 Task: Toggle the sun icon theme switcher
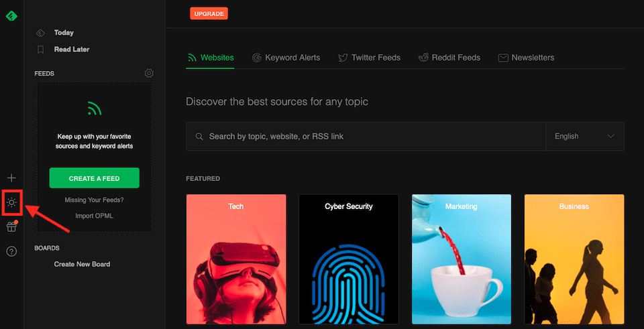[11, 202]
